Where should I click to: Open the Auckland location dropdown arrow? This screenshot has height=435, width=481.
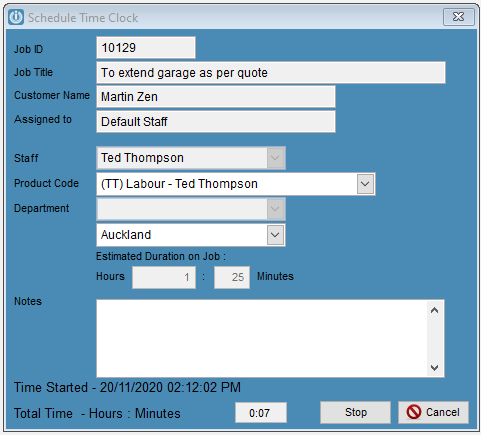275,235
